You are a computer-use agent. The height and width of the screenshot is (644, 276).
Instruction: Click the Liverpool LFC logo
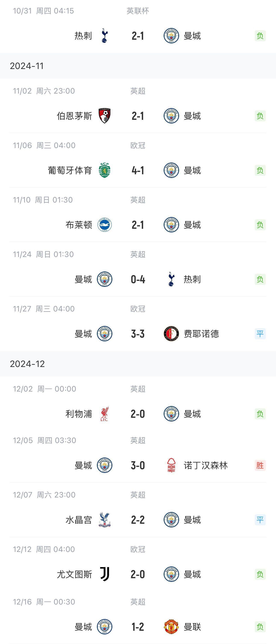[104, 414]
